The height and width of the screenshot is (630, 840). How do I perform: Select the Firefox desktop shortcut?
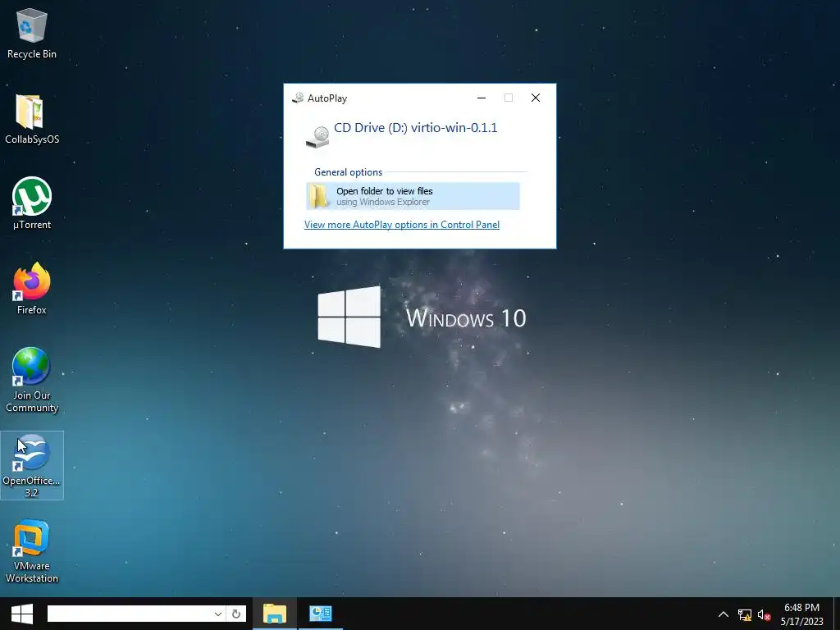[x=32, y=289]
